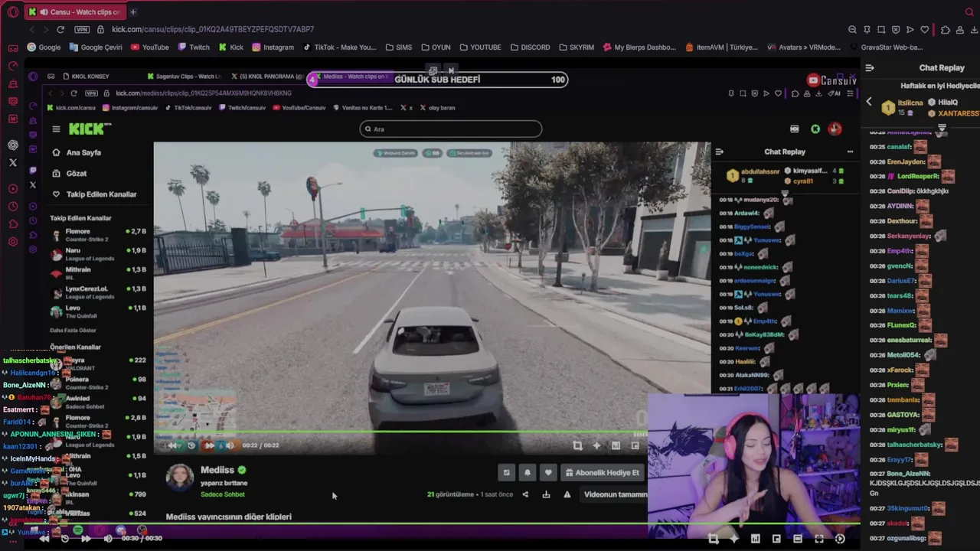This screenshot has width=980, height=551.
Task: Open the Instagram bookmark
Action: coord(273,47)
